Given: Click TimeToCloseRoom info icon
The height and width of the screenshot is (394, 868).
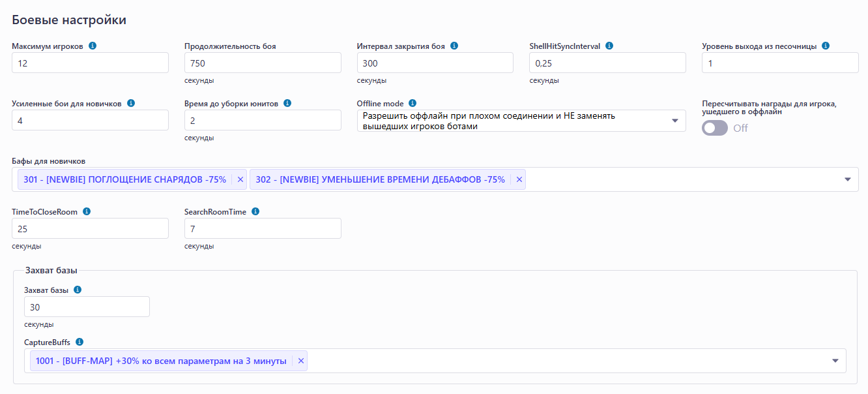Looking at the screenshot, I should tap(87, 211).
